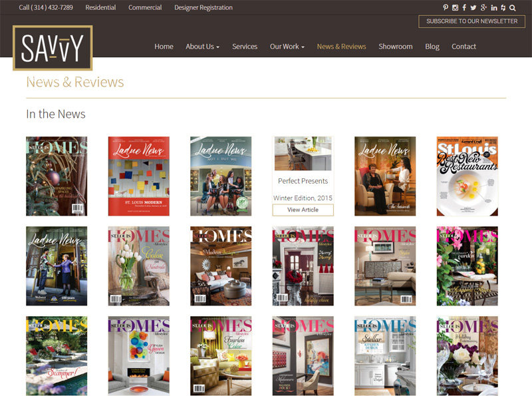
Task: Open the Google Plus social icon
Action: 483,7
